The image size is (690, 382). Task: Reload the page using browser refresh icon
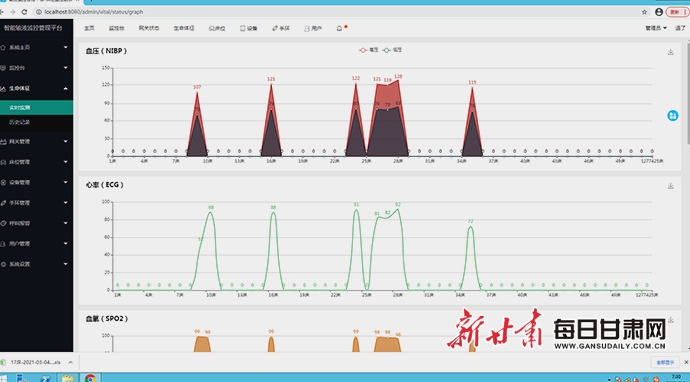click(24, 12)
